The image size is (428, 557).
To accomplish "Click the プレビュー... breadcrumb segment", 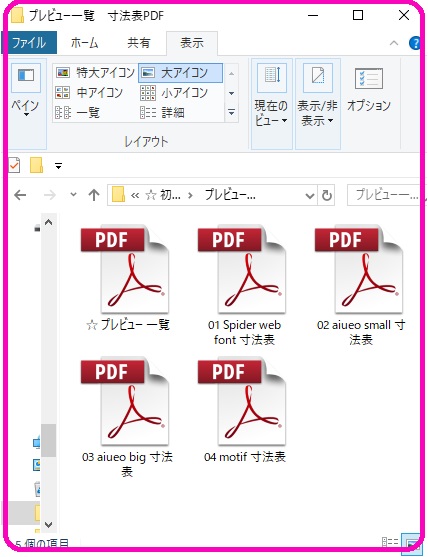I will pos(230,195).
